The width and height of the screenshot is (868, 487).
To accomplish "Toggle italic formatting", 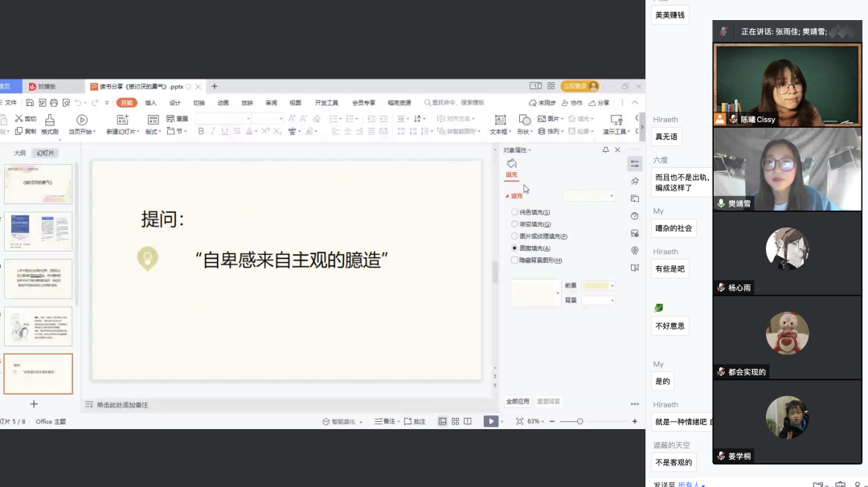I will point(212,131).
